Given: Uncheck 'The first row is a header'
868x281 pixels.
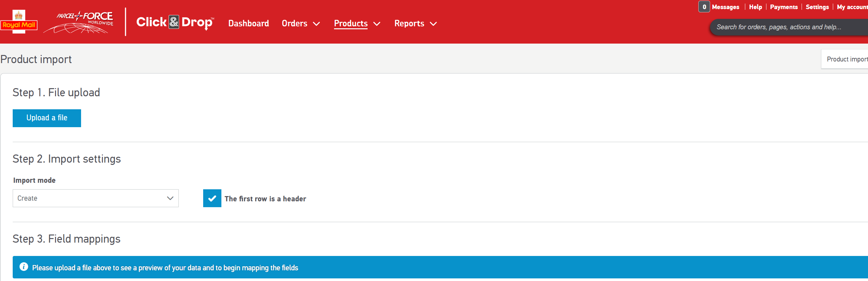Looking at the screenshot, I should [212, 198].
